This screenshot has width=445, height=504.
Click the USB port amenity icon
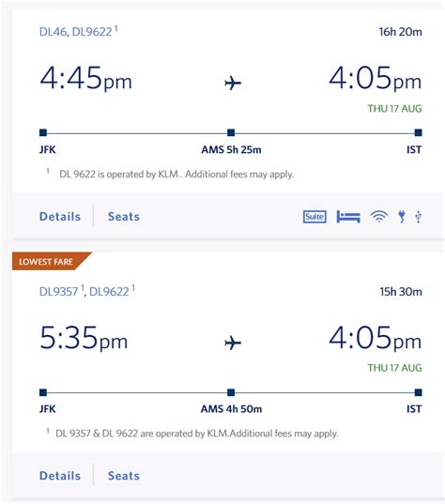pyautogui.click(x=419, y=217)
